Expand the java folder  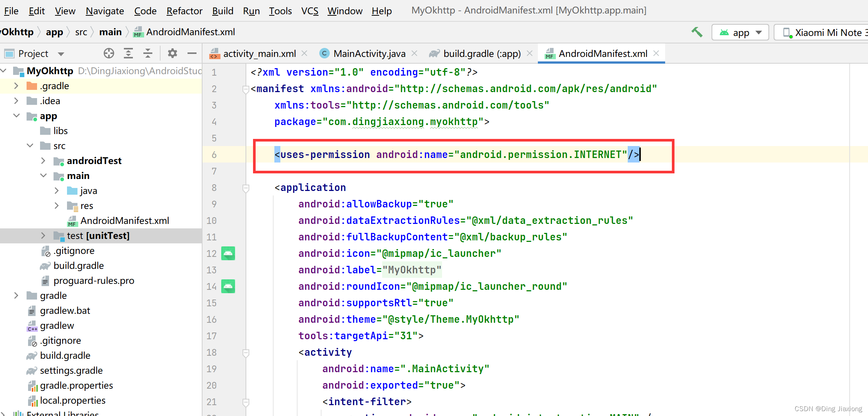click(57, 191)
